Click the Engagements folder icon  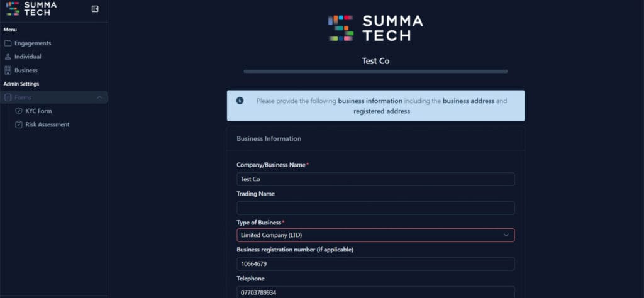8,43
